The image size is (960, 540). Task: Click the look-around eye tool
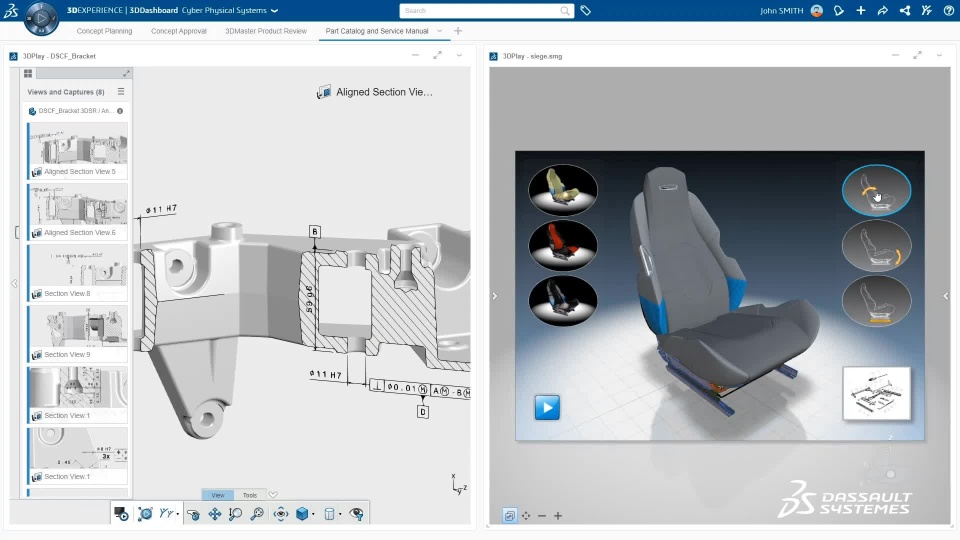281,514
